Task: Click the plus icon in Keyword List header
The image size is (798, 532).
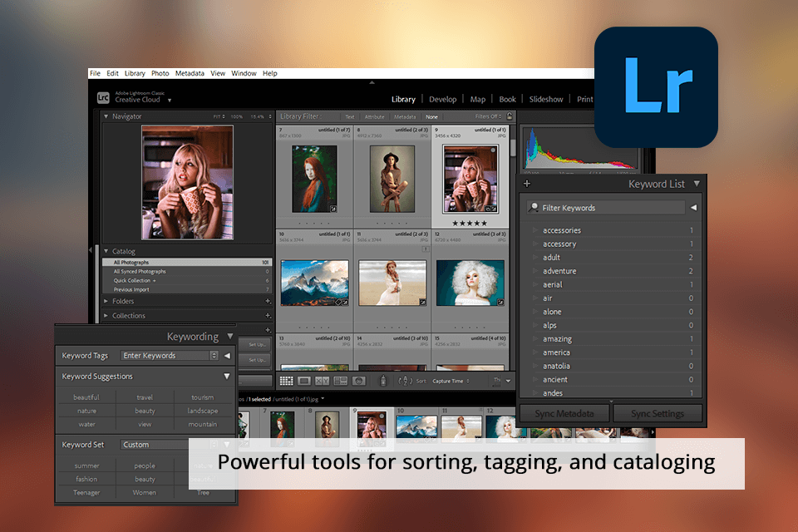Action: click(x=527, y=184)
